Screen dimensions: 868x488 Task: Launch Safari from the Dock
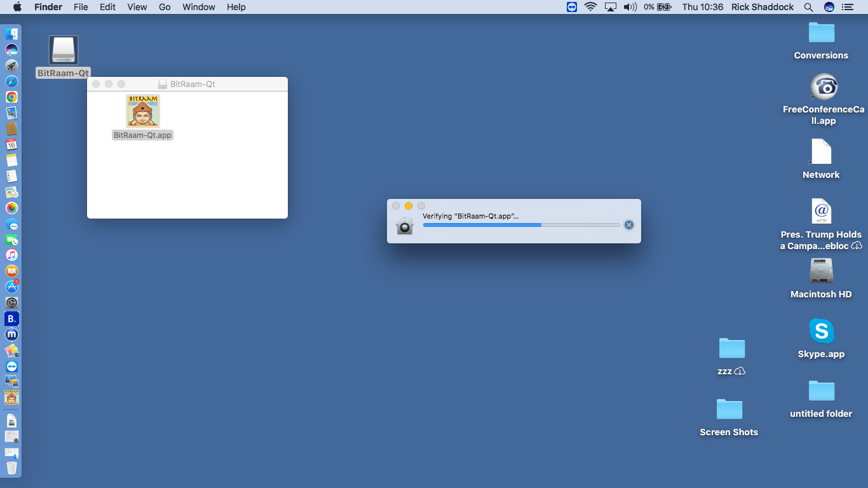click(x=11, y=81)
